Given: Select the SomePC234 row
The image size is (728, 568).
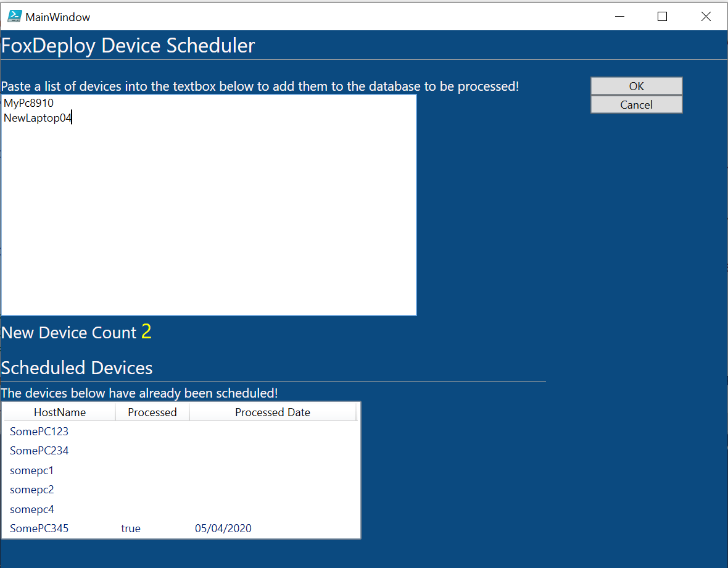Looking at the screenshot, I should [181, 451].
